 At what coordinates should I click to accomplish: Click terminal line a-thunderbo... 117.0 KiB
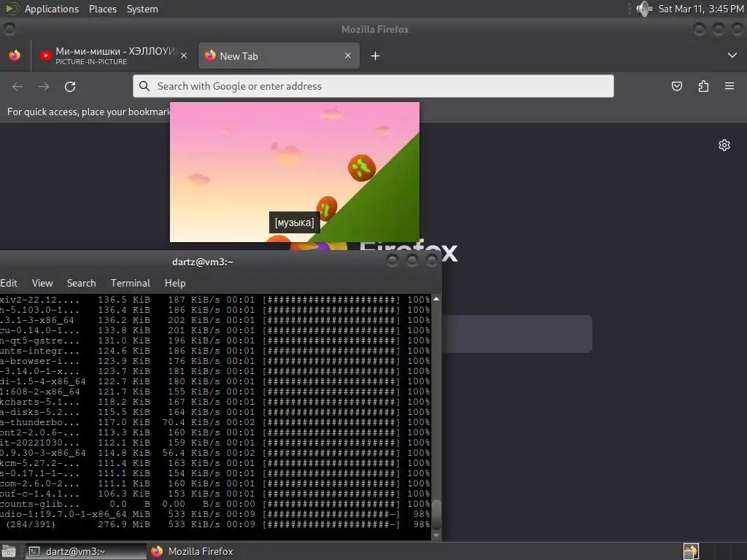(x=215, y=422)
